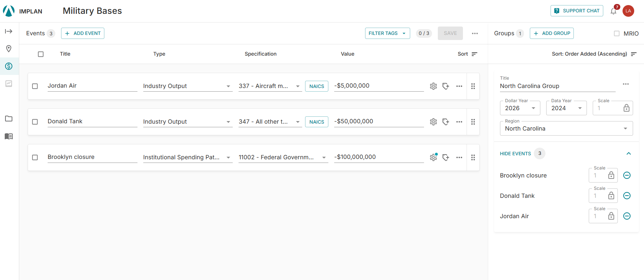Open the Projects folder sidebar icon
The height and width of the screenshot is (280, 644).
(x=9, y=119)
